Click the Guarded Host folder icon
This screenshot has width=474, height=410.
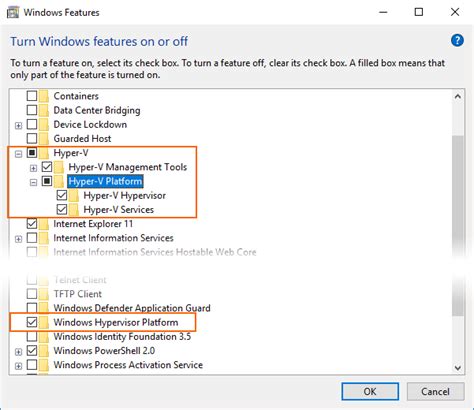[x=44, y=138]
